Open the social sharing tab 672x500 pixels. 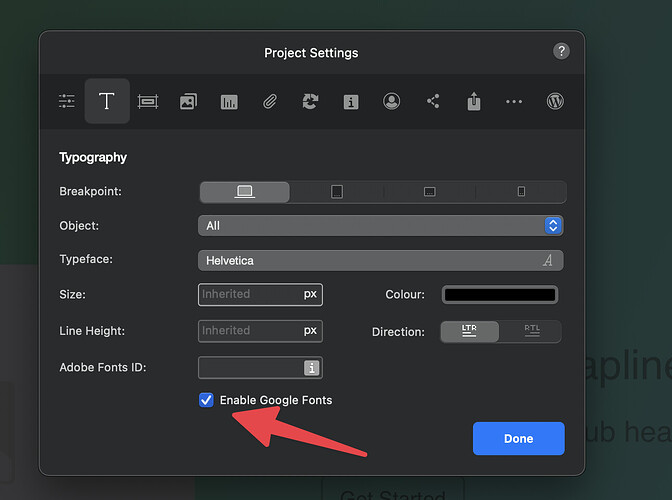coord(433,101)
